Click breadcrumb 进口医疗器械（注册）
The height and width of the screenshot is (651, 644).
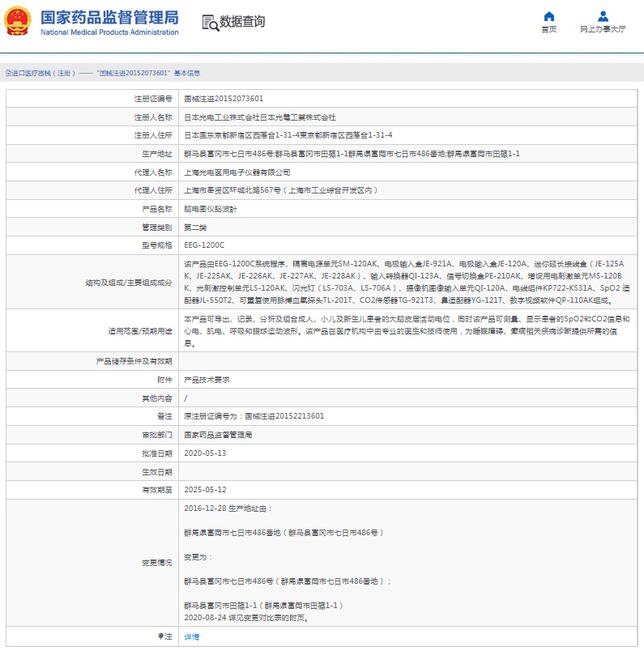point(43,73)
